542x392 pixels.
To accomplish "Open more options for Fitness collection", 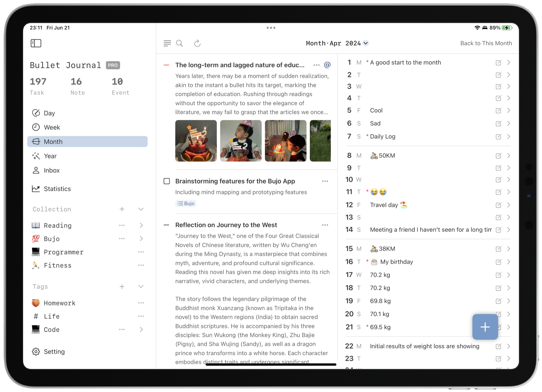I will (x=141, y=265).
